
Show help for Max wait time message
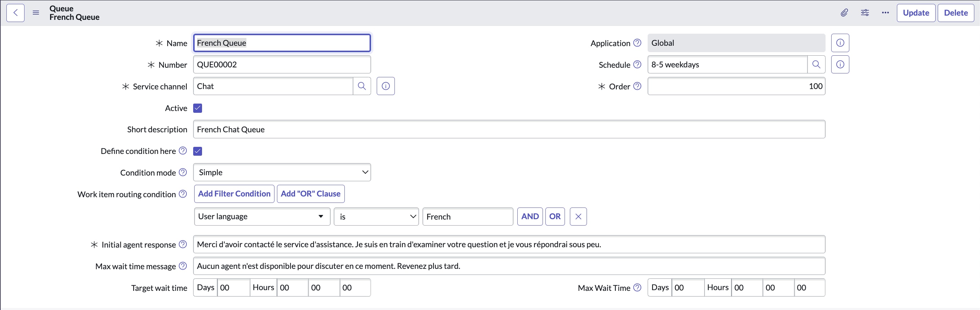183,266
